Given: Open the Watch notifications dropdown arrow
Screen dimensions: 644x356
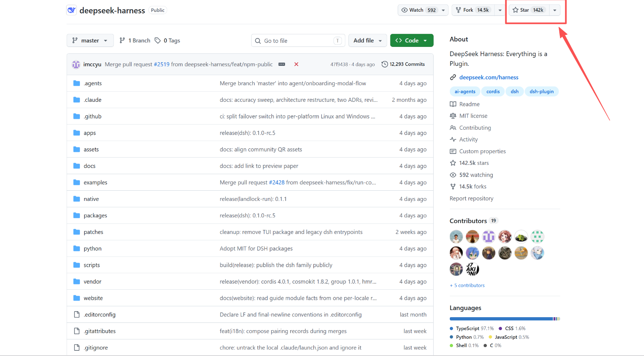Looking at the screenshot, I should tap(443, 10).
